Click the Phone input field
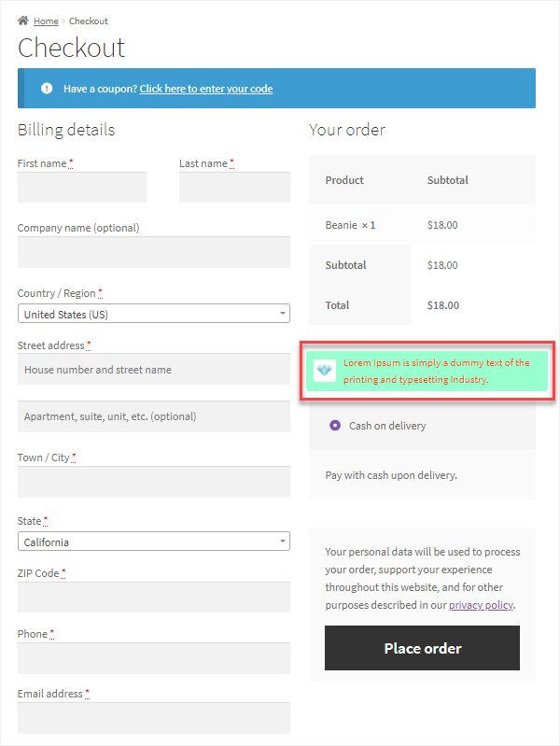This screenshot has width=560, height=746. pyautogui.click(x=154, y=658)
